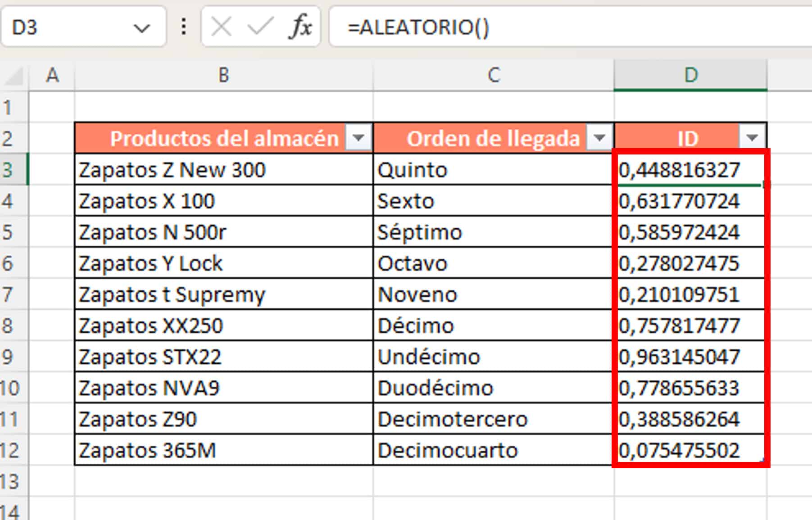Click the Enter checkmark icon in formula bar
Image resolution: width=812 pixels, height=520 pixels.
tap(260, 27)
